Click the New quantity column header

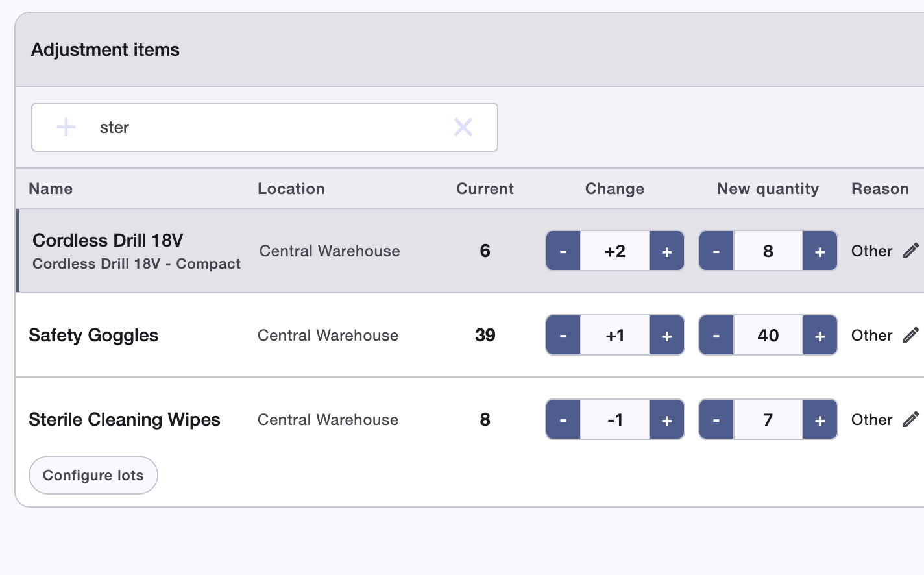pos(768,189)
